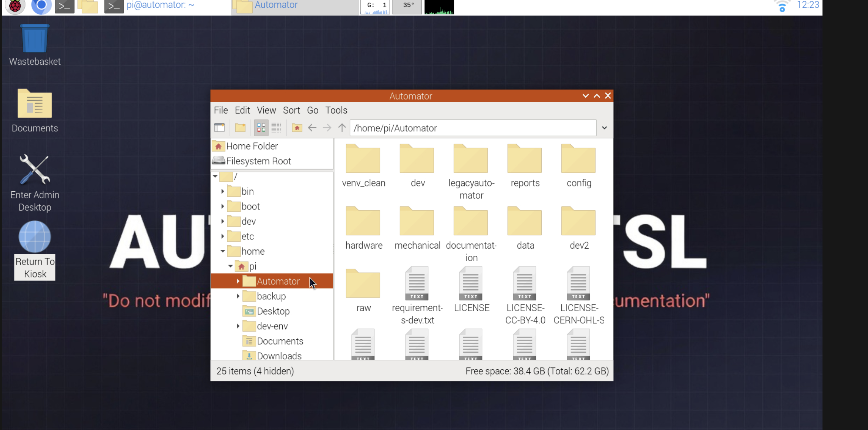Click the forward navigation arrow
The image size is (868, 430).
(327, 128)
